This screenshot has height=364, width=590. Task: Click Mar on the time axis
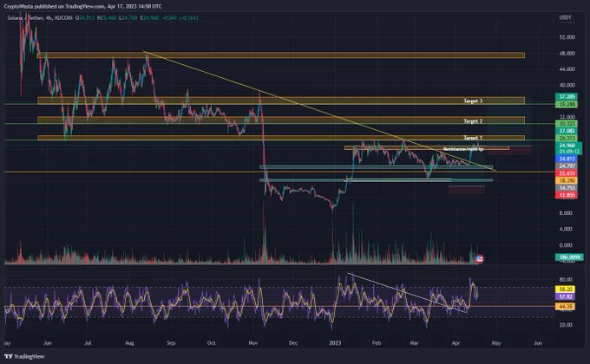click(414, 343)
